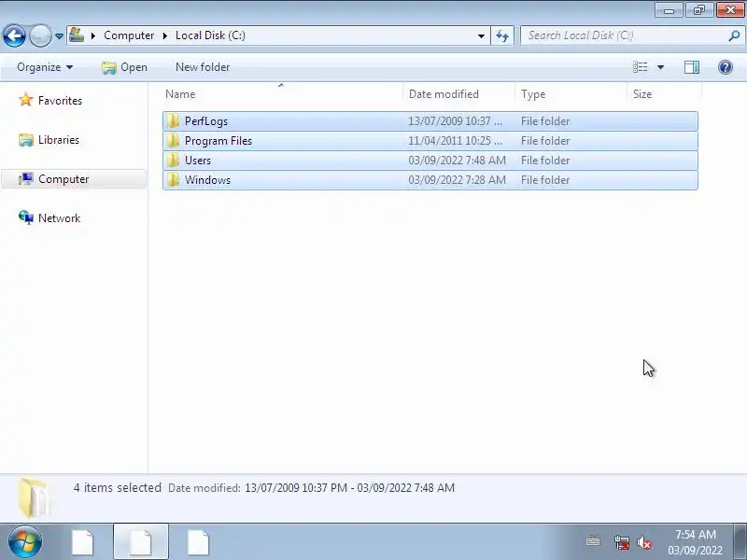The height and width of the screenshot is (560, 747).
Task: Change view using the view icon
Action: click(640, 67)
